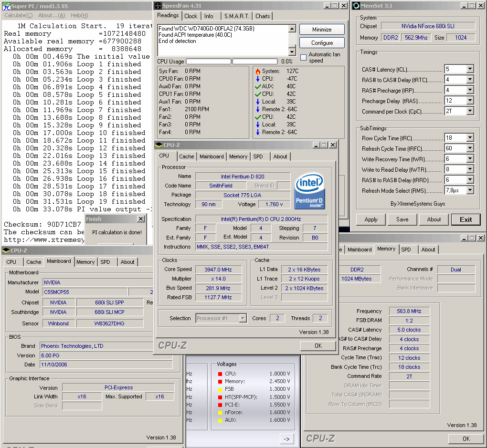Click OK in the front CPU-Z window
The image size is (487, 448).
click(318, 346)
